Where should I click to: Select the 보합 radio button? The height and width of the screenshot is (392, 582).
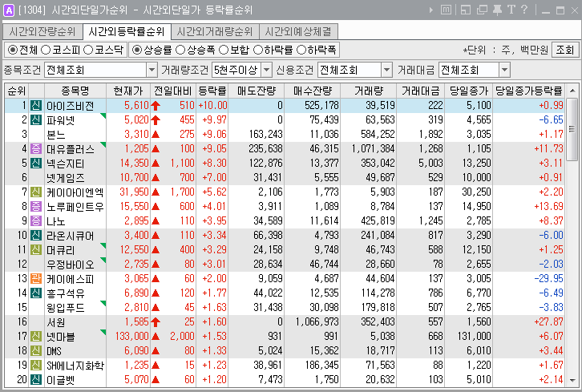pos(224,50)
